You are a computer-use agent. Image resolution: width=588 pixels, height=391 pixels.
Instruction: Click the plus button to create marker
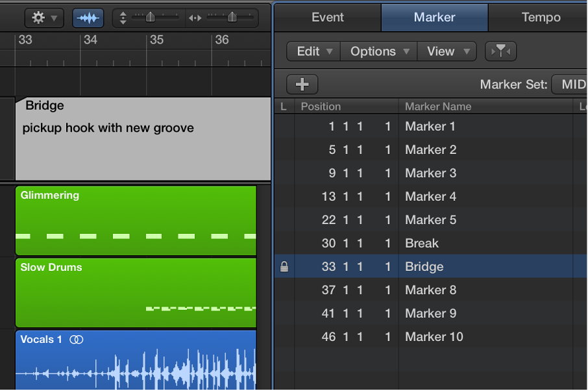tap(302, 84)
